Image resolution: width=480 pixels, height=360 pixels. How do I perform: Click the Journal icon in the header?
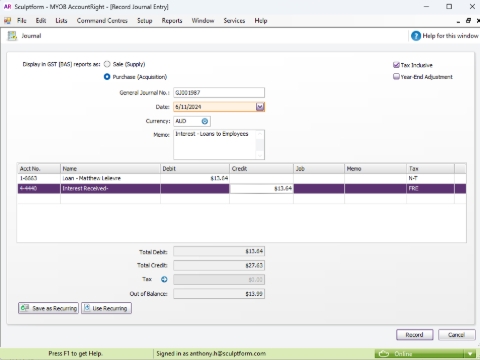pos(12,36)
